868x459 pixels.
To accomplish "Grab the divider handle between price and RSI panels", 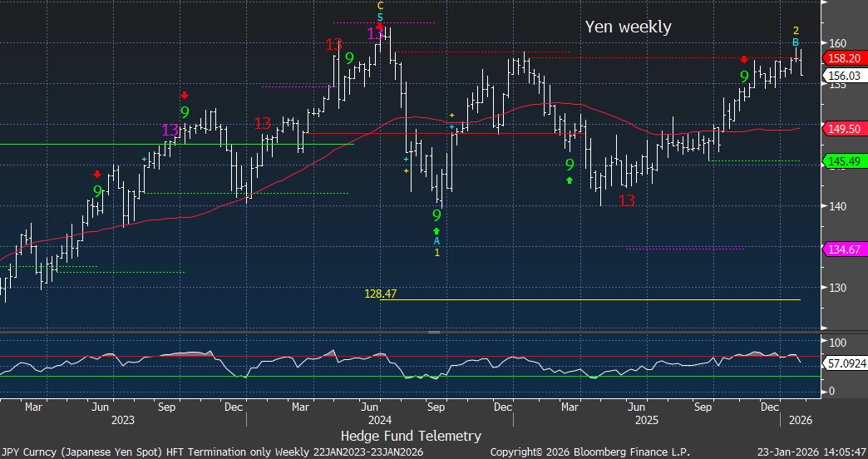I will click(x=432, y=332).
